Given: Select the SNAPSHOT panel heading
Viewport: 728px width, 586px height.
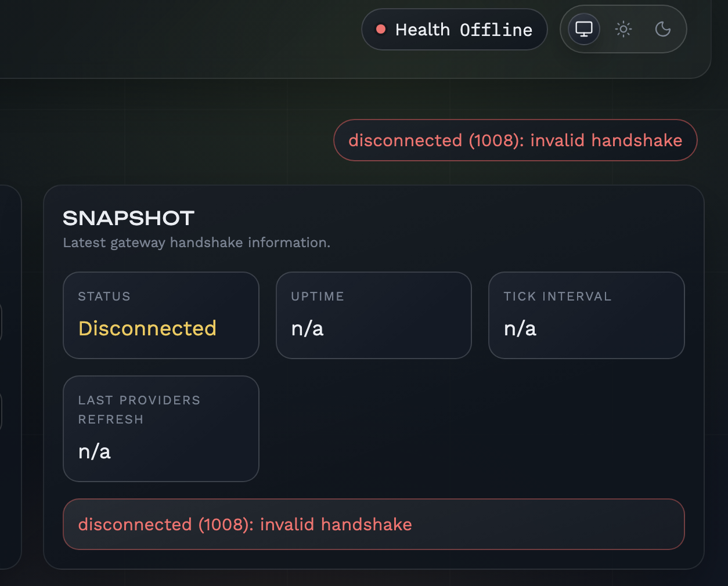Looking at the screenshot, I should click(x=128, y=218).
